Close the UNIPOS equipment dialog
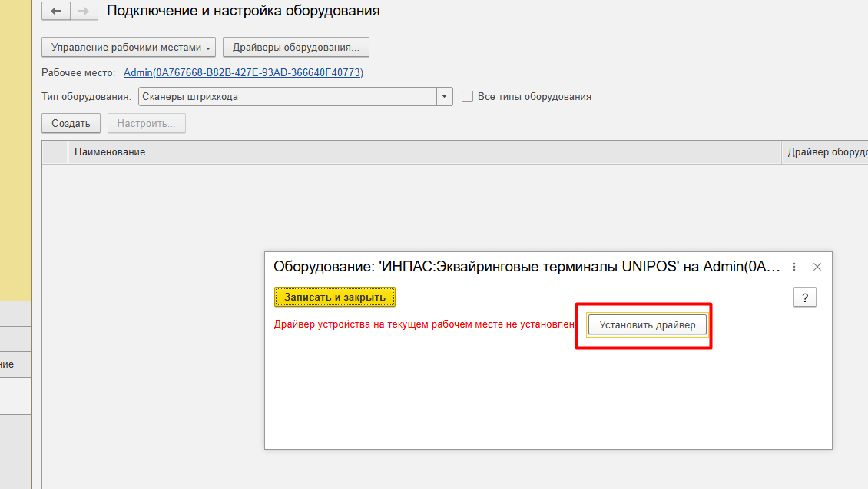Image resolution: width=868 pixels, height=489 pixels. tap(817, 267)
